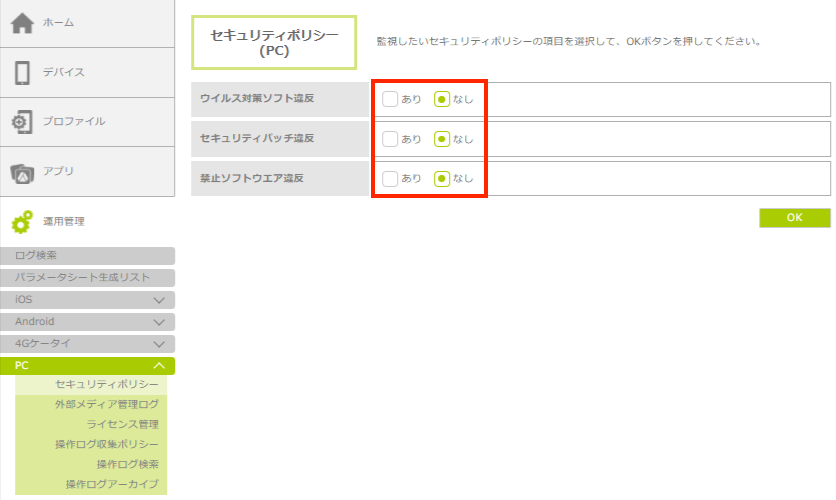The height and width of the screenshot is (500, 836).
Task: Select 'なし' for セキュリティパッチ違反
Action: click(442, 139)
